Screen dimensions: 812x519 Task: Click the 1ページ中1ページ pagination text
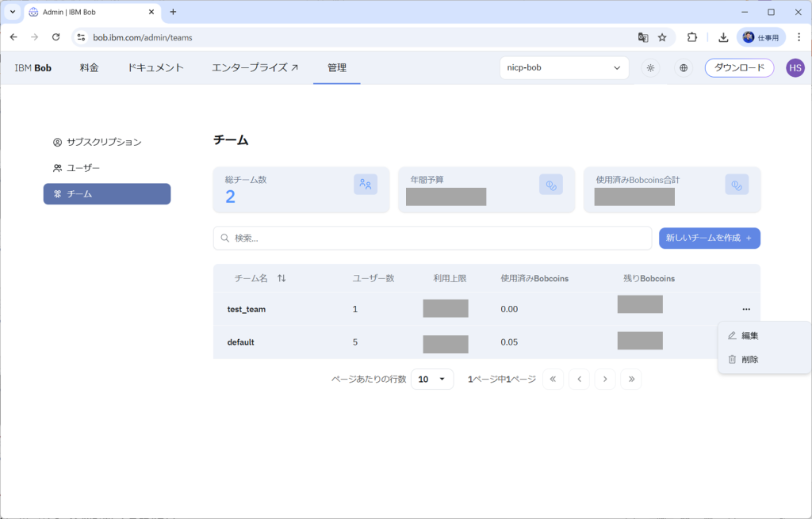pyautogui.click(x=502, y=380)
